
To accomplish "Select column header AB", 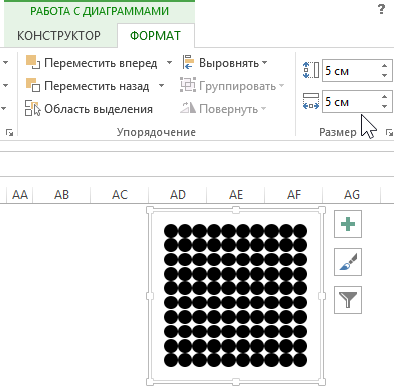I will tap(62, 194).
